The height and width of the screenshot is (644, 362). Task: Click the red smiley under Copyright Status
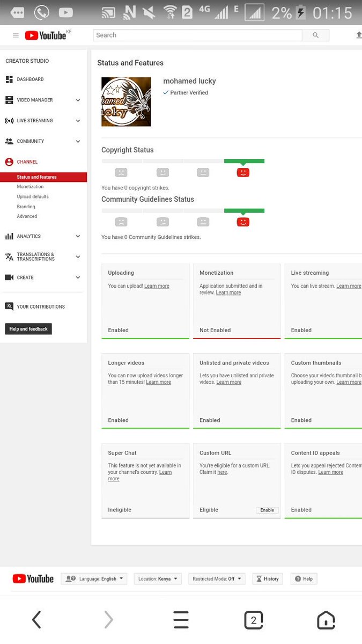243,172
